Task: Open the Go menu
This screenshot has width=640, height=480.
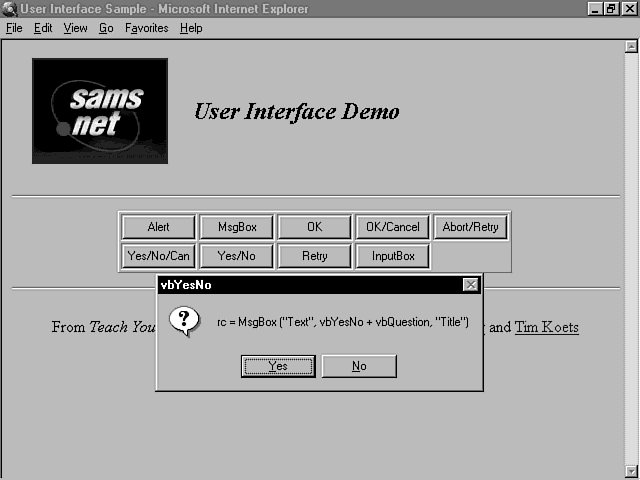Action: 106,28
